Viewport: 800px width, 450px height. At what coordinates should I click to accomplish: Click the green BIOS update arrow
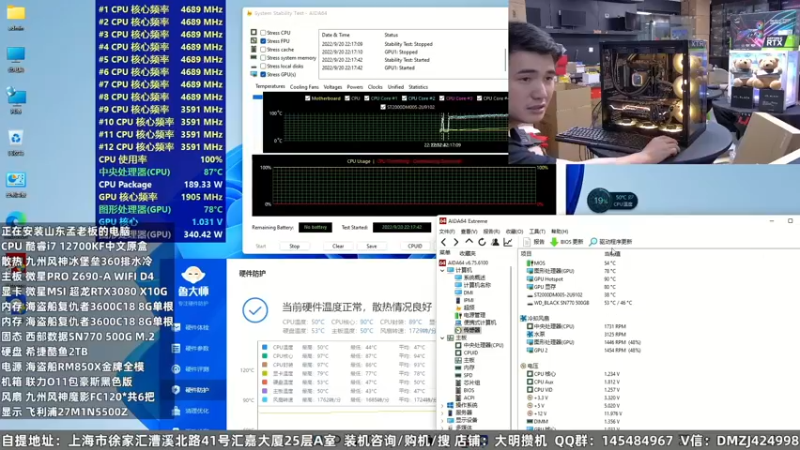click(554, 242)
